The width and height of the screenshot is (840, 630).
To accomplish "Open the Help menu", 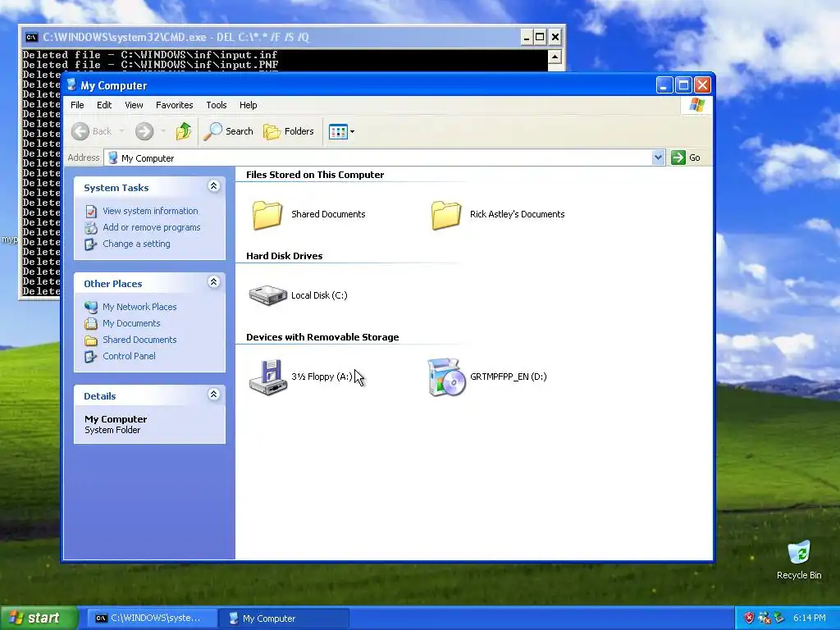I will [x=248, y=105].
